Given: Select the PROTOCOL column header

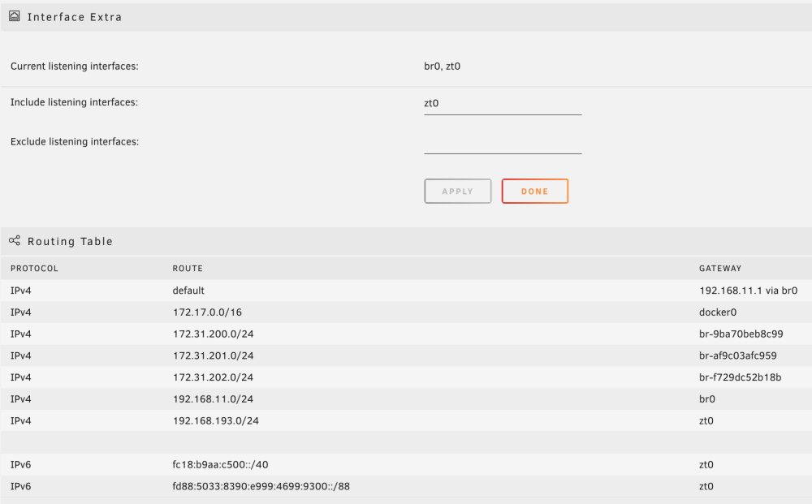Looking at the screenshot, I should pos(34,269).
